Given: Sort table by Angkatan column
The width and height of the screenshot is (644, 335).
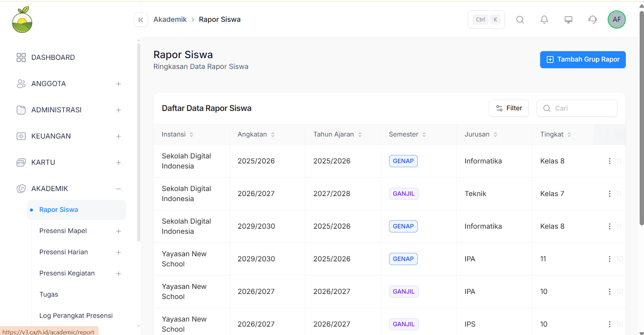Looking at the screenshot, I should coord(273,135).
